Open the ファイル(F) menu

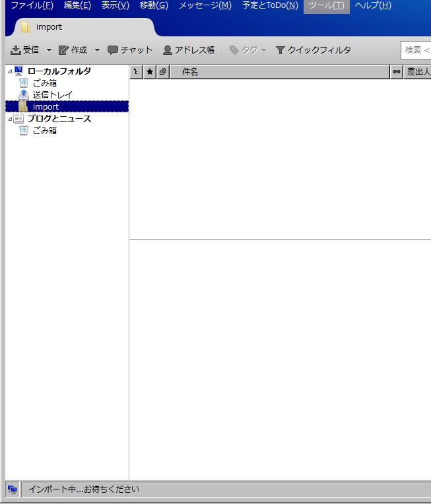32,6
